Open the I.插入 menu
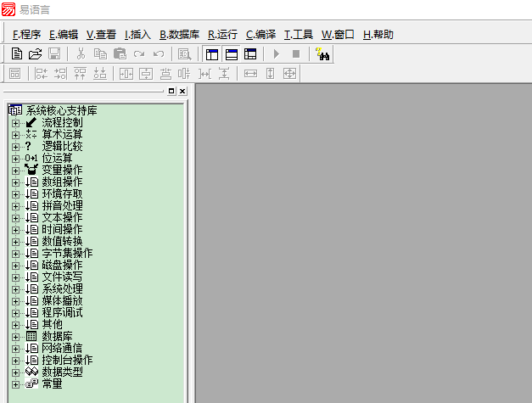 click(137, 35)
